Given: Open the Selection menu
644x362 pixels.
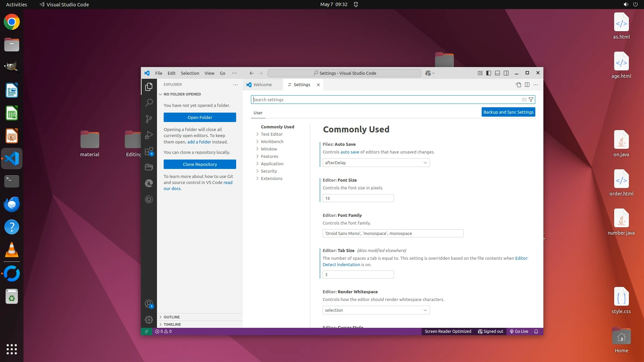Looking at the screenshot, I should coord(190,73).
